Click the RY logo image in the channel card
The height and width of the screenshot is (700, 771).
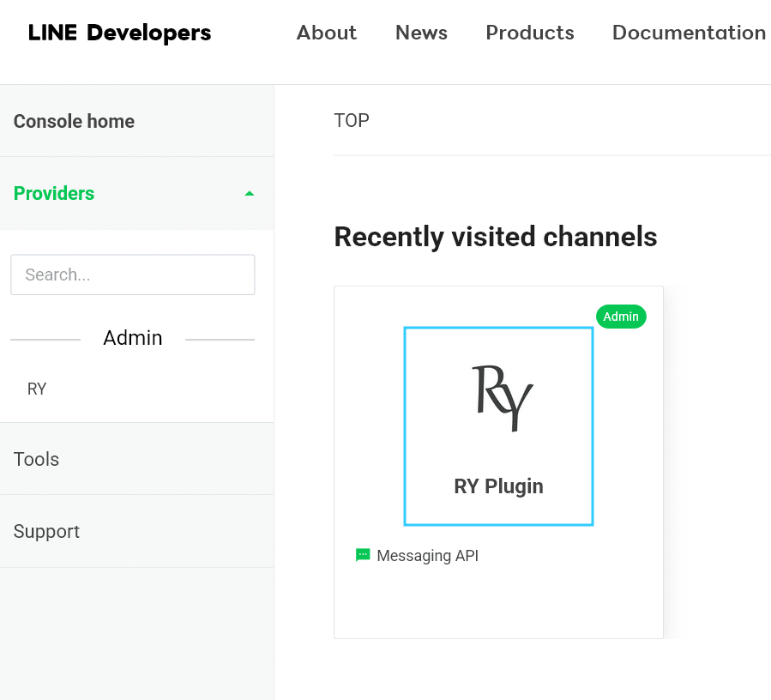pyautogui.click(x=503, y=397)
